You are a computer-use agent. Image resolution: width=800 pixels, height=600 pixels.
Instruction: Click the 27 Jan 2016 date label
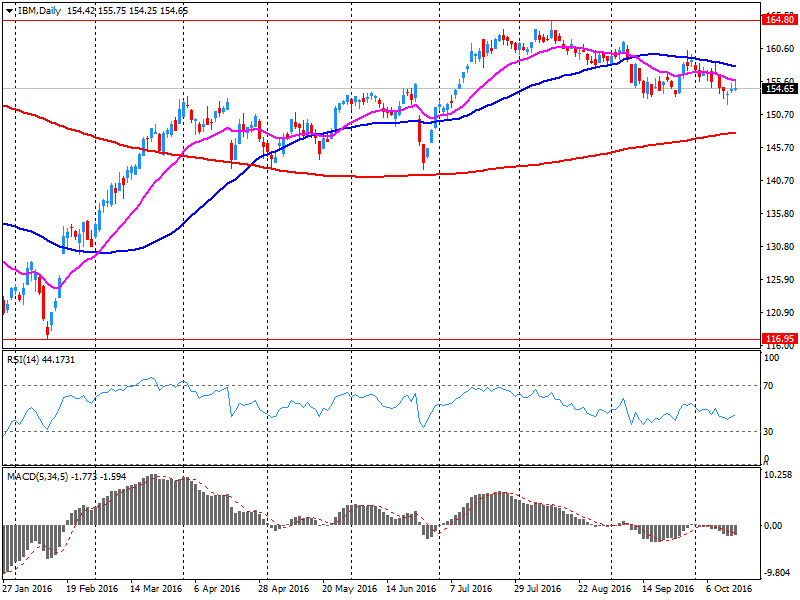point(28,588)
